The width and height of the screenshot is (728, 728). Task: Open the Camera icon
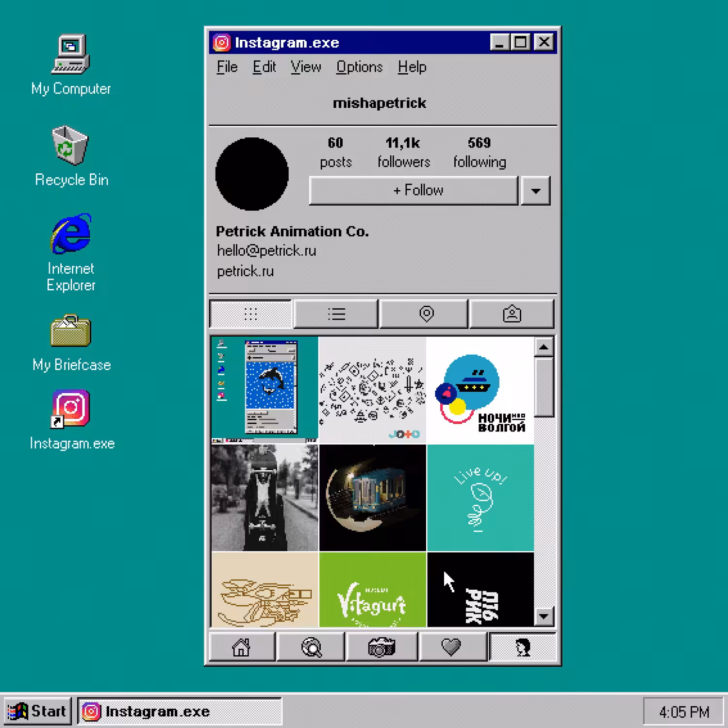(381, 647)
